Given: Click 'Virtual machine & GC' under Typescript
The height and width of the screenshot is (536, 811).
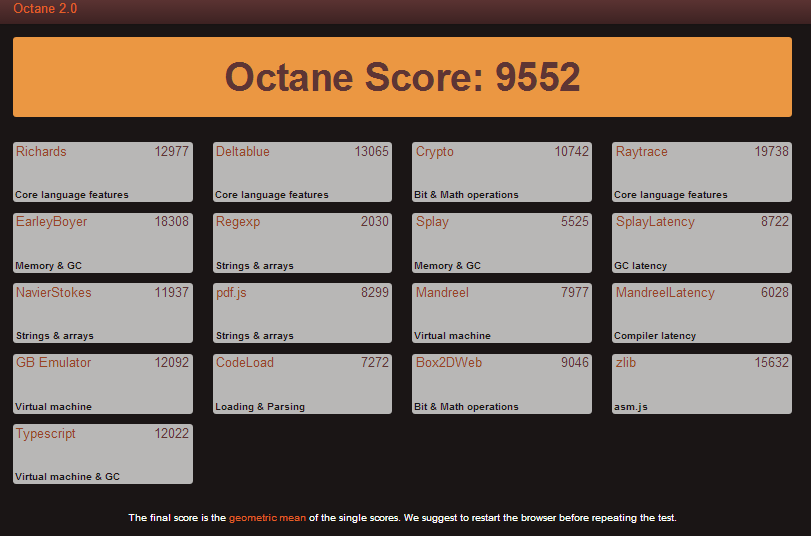Looking at the screenshot, I should [x=67, y=477].
